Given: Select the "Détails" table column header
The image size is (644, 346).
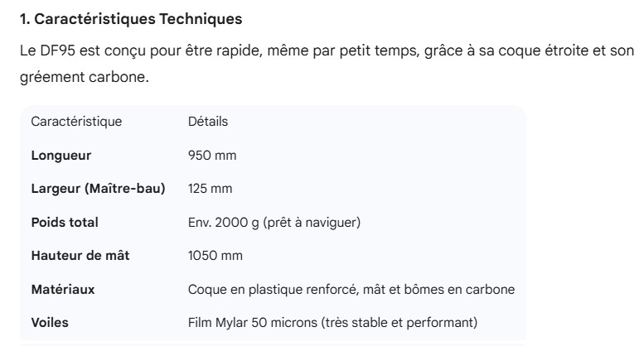Looking at the screenshot, I should pyautogui.click(x=208, y=122).
